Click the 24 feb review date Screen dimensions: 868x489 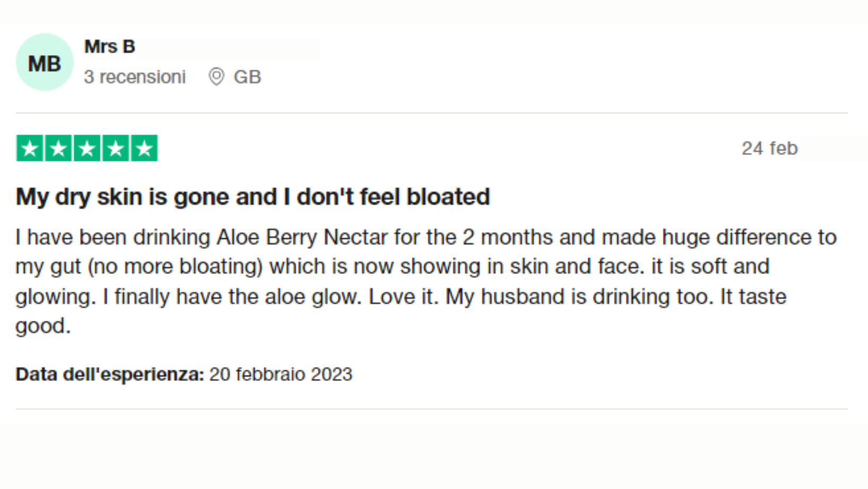coord(770,148)
